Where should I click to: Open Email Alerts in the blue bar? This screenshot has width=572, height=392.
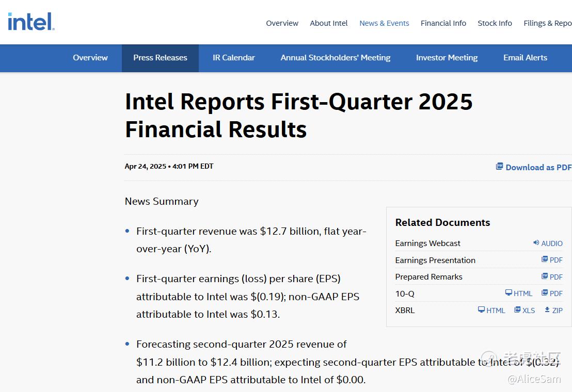click(x=525, y=58)
